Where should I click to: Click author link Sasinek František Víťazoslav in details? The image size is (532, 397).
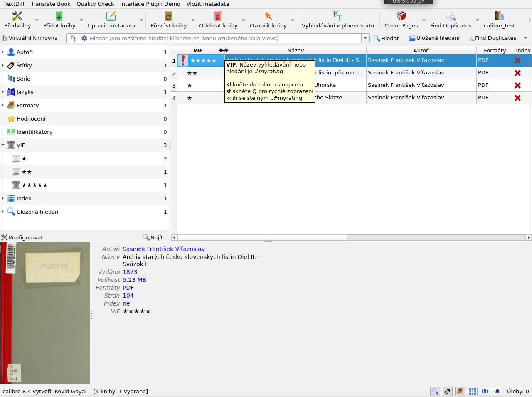click(x=164, y=249)
